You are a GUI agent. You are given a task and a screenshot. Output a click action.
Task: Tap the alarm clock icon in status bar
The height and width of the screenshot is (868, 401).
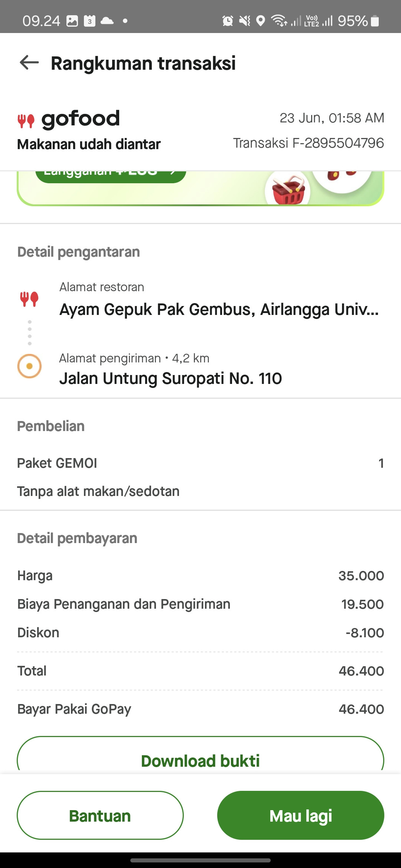click(228, 21)
